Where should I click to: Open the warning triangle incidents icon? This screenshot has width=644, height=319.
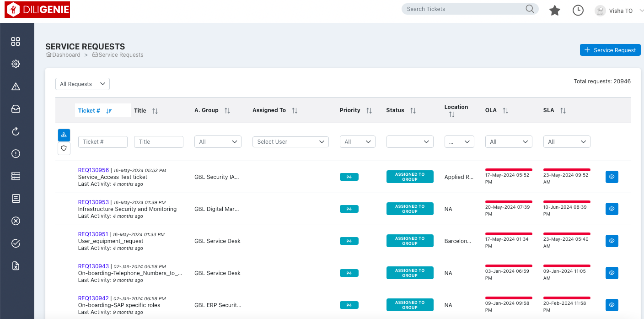[x=16, y=86]
